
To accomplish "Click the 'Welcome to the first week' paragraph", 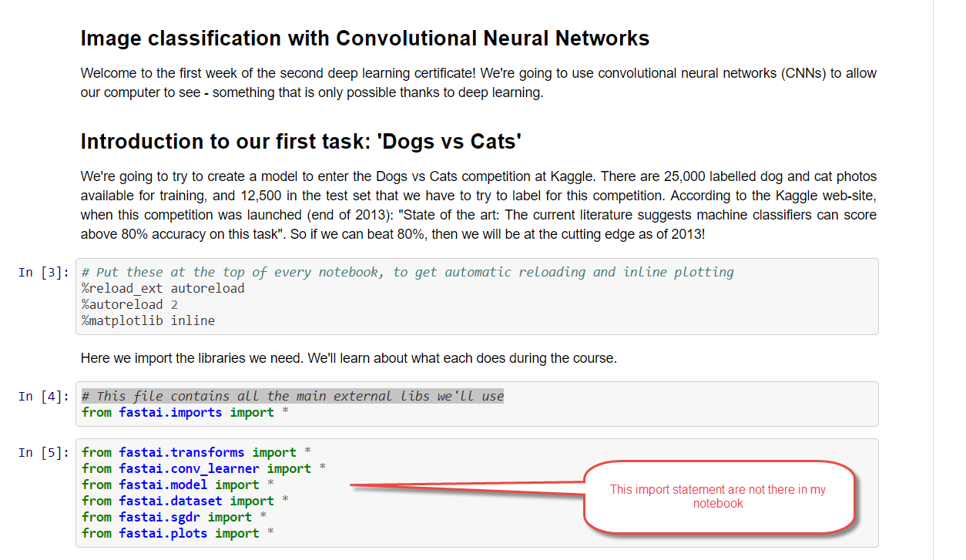I will [x=478, y=83].
